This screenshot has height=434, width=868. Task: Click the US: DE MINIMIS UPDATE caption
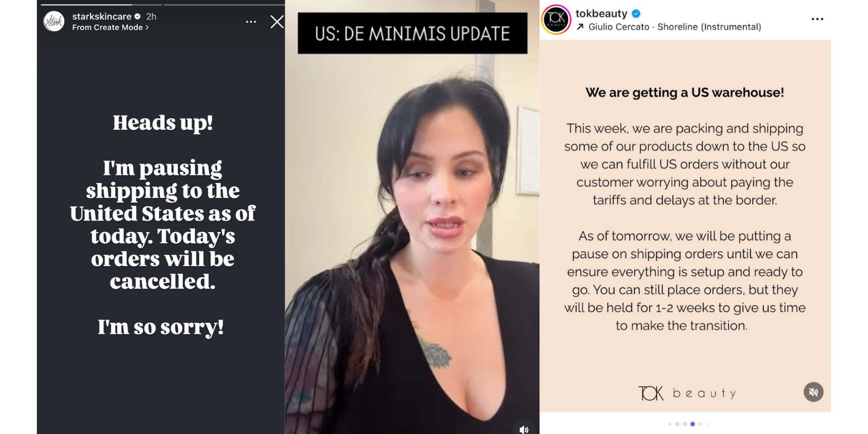click(x=412, y=33)
